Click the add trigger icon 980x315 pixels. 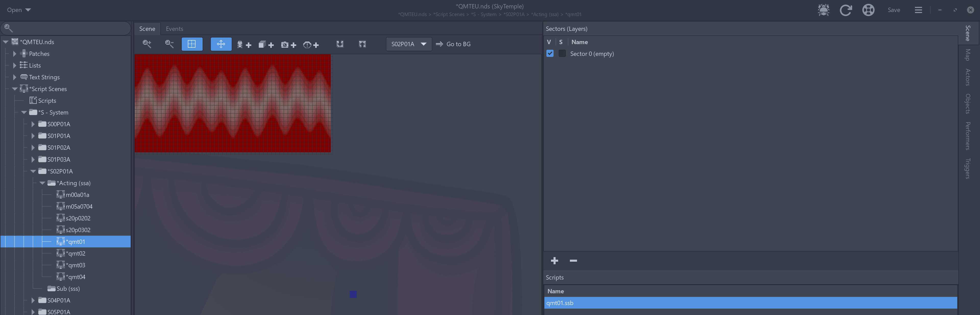point(311,45)
